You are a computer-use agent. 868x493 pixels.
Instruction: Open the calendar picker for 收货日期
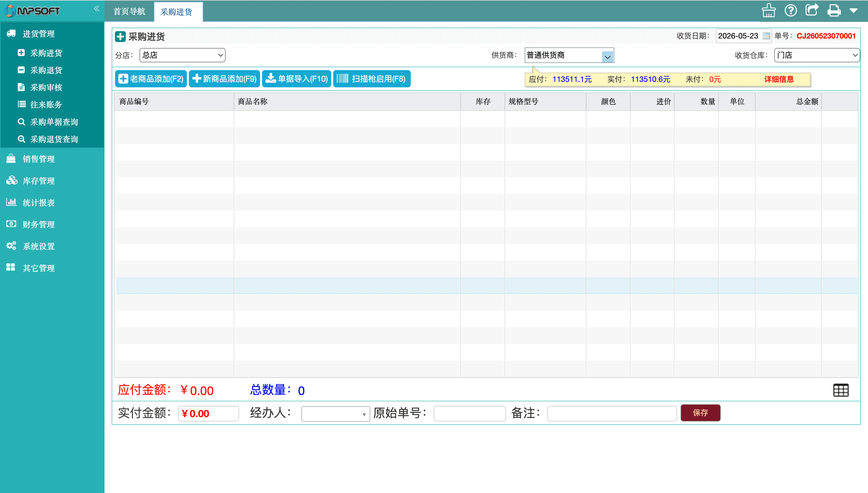coord(766,36)
